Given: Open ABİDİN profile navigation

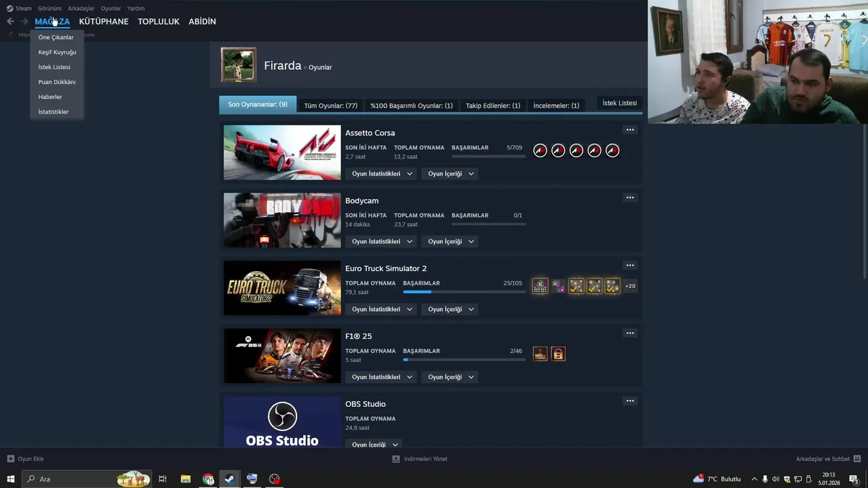Looking at the screenshot, I should (x=202, y=22).
